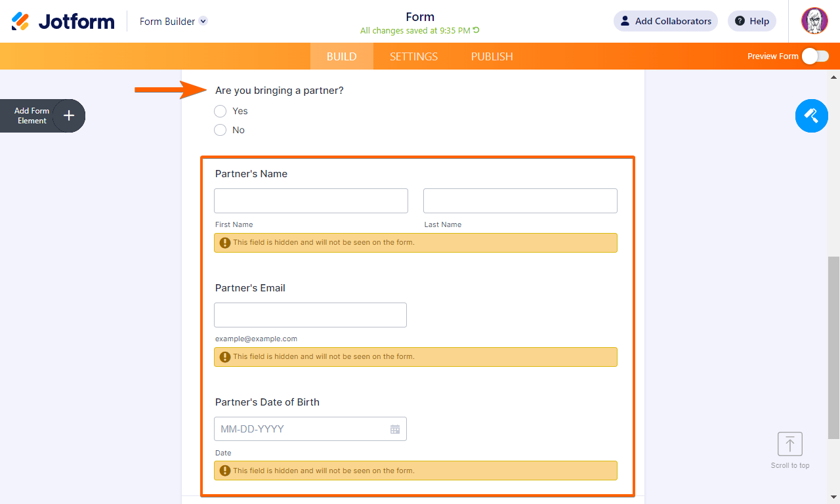Click the partner's First Name field
The height and width of the screenshot is (504, 840).
click(x=311, y=201)
